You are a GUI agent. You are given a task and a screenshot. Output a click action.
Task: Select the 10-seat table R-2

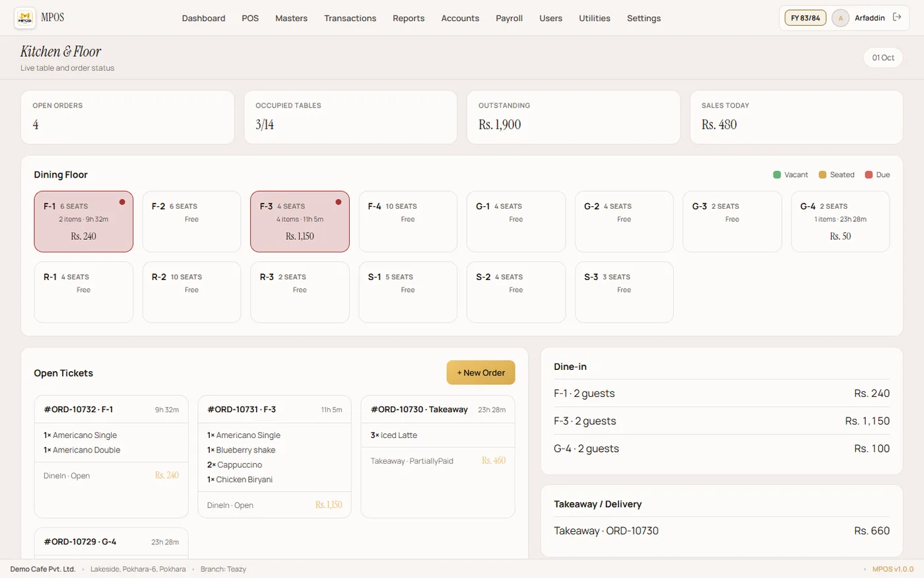pyautogui.click(x=191, y=292)
